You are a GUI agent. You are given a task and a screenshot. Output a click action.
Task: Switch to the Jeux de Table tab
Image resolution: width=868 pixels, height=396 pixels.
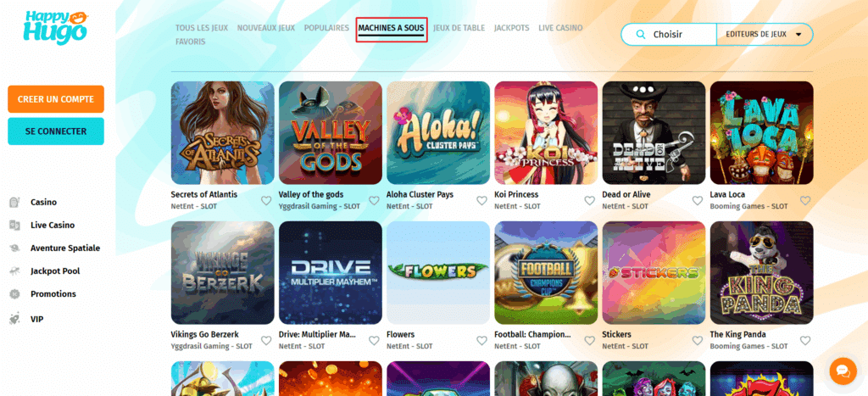coord(459,28)
